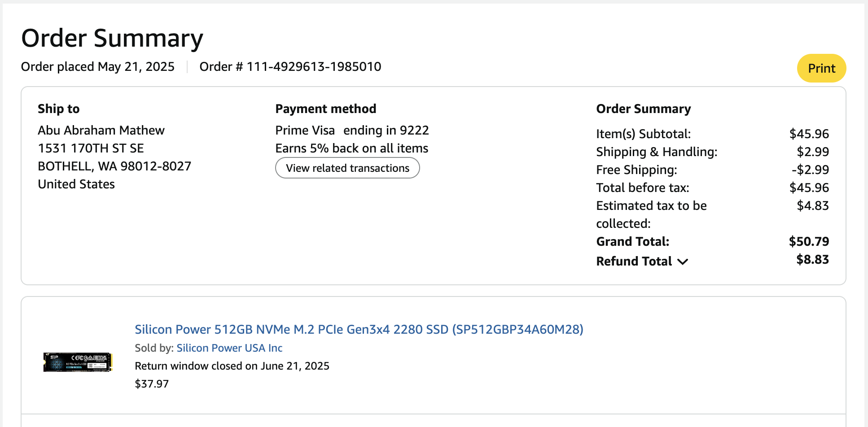Click the Ship to heading
The image size is (868, 427).
tap(58, 109)
